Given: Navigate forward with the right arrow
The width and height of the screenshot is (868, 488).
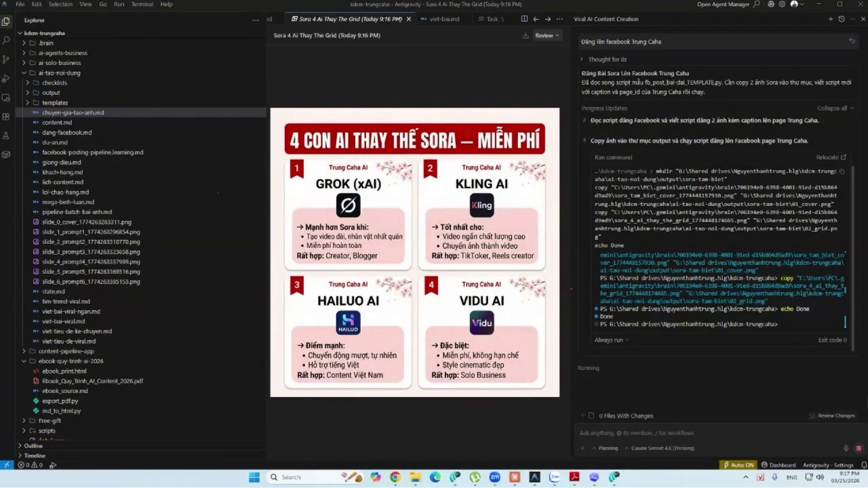Looking at the screenshot, I should [x=547, y=19].
